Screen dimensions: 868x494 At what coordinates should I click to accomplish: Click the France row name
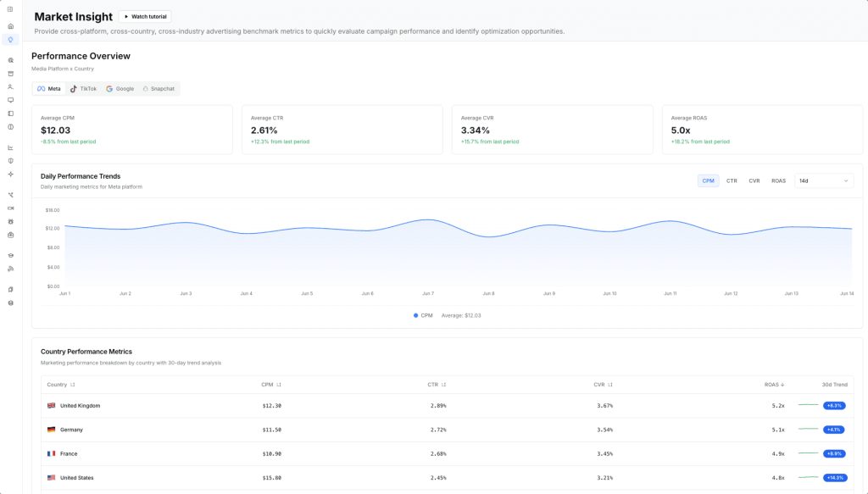tap(69, 453)
